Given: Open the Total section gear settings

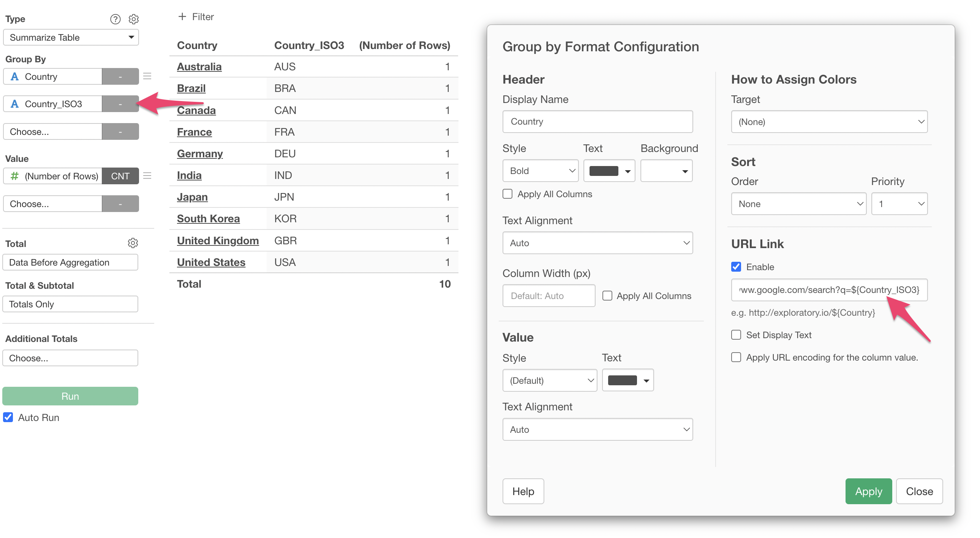Looking at the screenshot, I should pos(133,243).
